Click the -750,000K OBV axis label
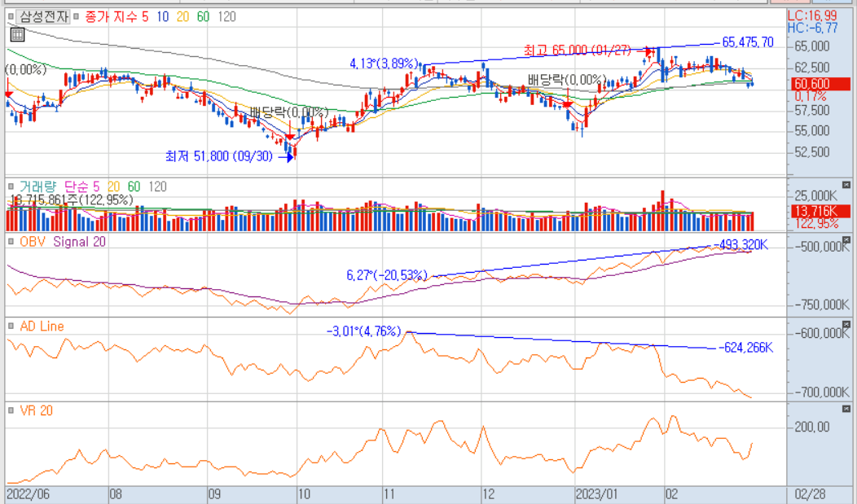The image size is (857, 504). [x=820, y=305]
